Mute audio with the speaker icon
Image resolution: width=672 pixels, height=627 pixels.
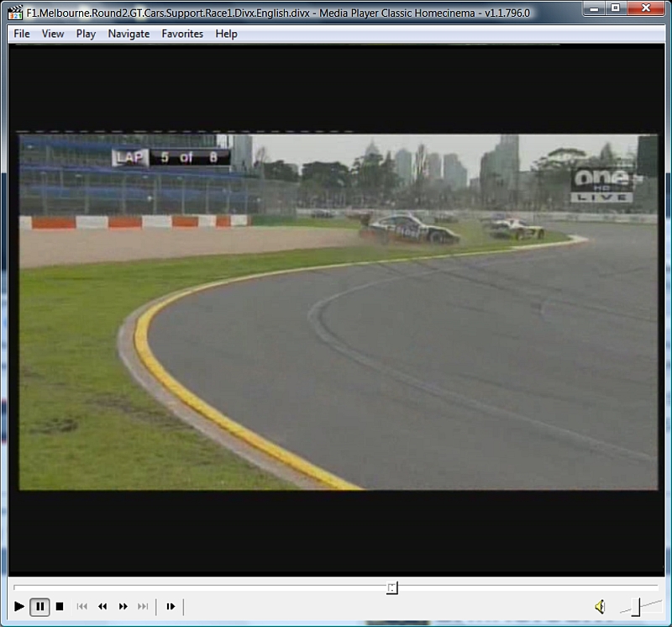coord(600,606)
